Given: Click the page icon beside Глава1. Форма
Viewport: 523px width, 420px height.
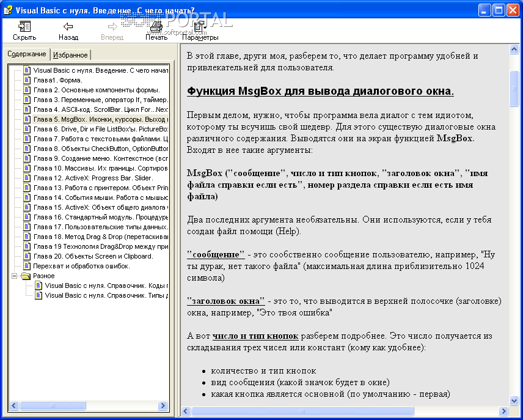Looking at the screenshot, I should coord(25,79).
